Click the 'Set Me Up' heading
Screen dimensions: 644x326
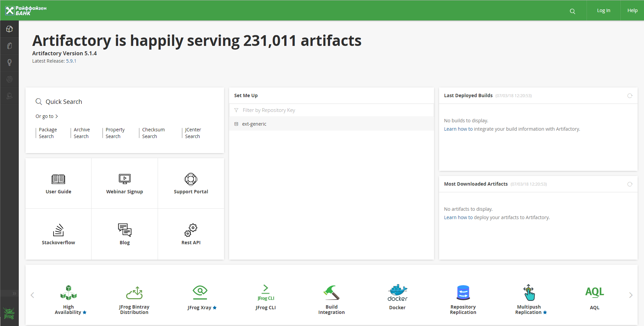[x=246, y=95]
